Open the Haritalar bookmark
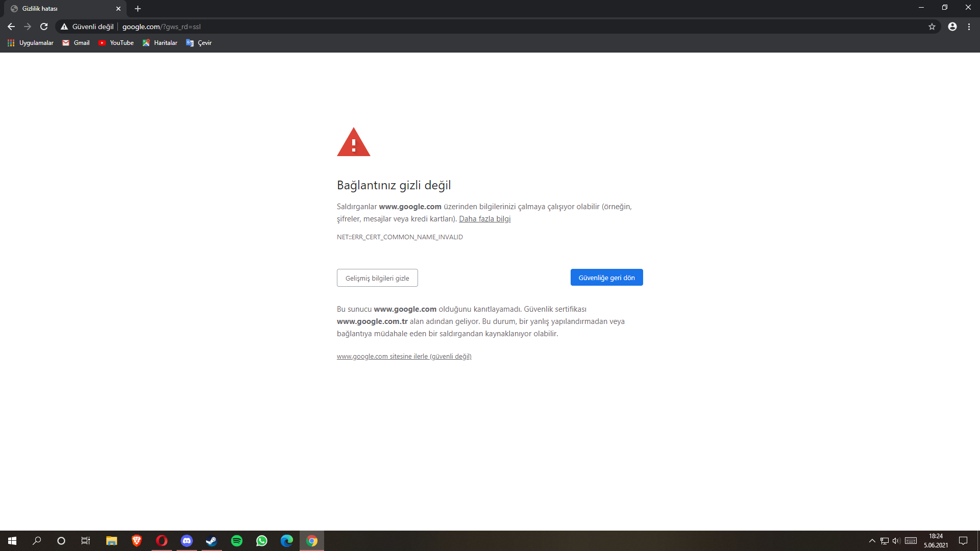The height and width of the screenshot is (551, 980). 160,43
